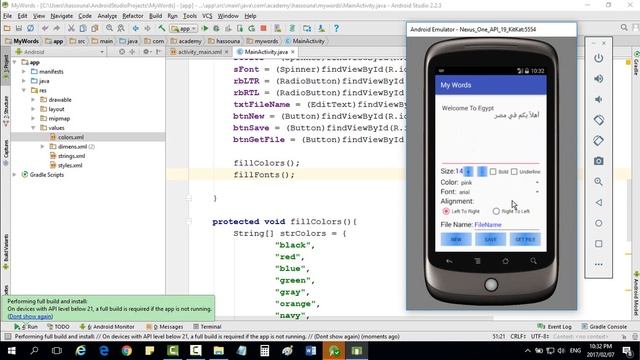Image resolution: width=640 pixels, height=360 pixels.
Task: Click the Help question mark icon
Action: pos(336,28)
